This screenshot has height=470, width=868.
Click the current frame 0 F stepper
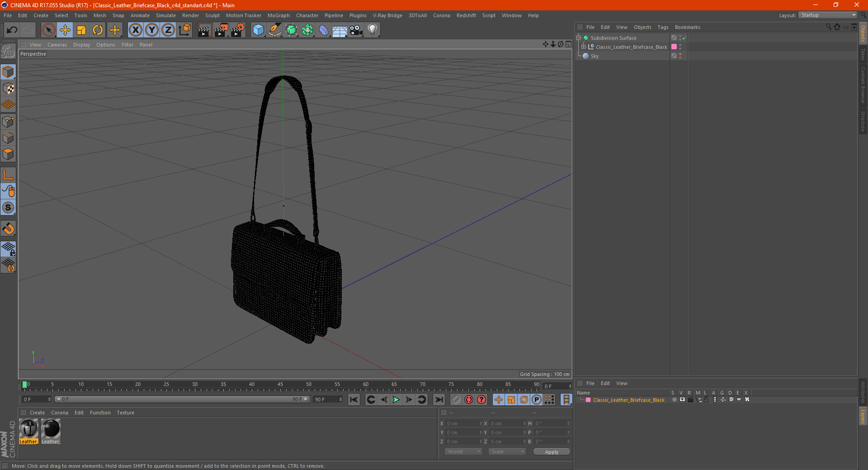click(50, 399)
